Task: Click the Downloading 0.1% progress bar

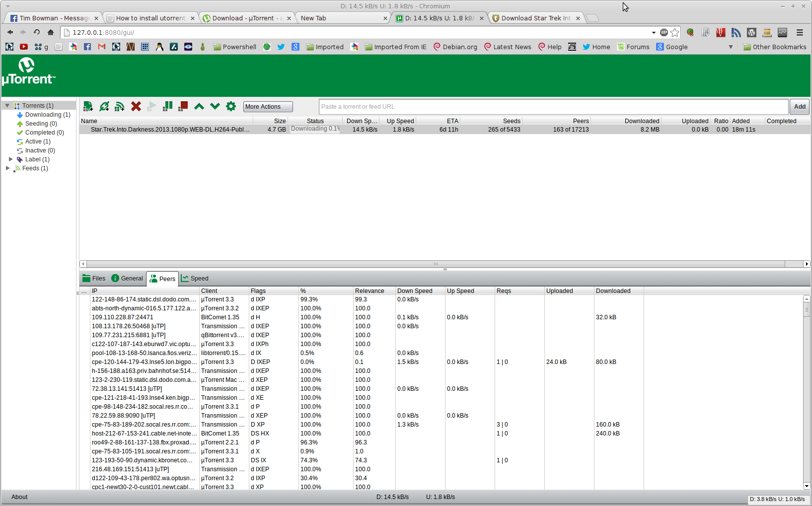Action: click(x=315, y=129)
